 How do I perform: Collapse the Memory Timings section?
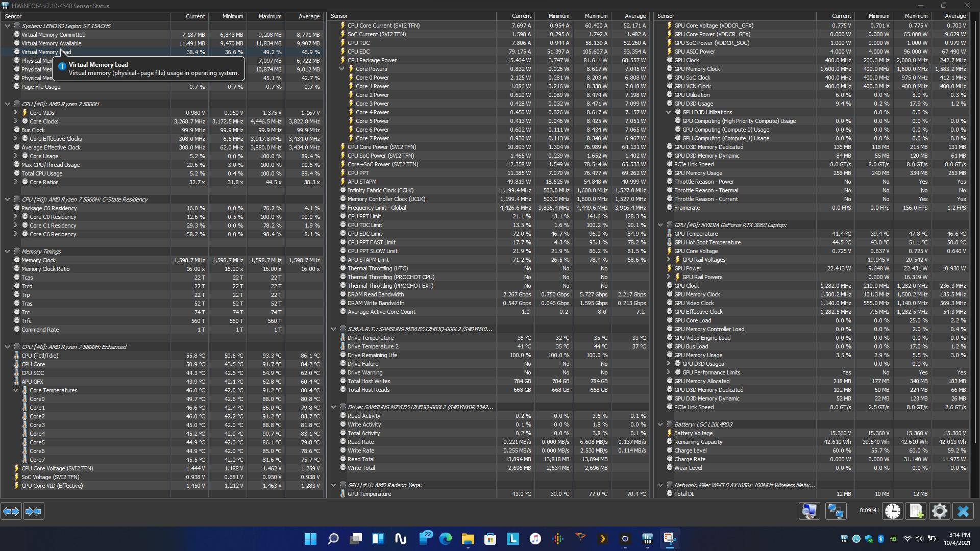click(x=7, y=252)
